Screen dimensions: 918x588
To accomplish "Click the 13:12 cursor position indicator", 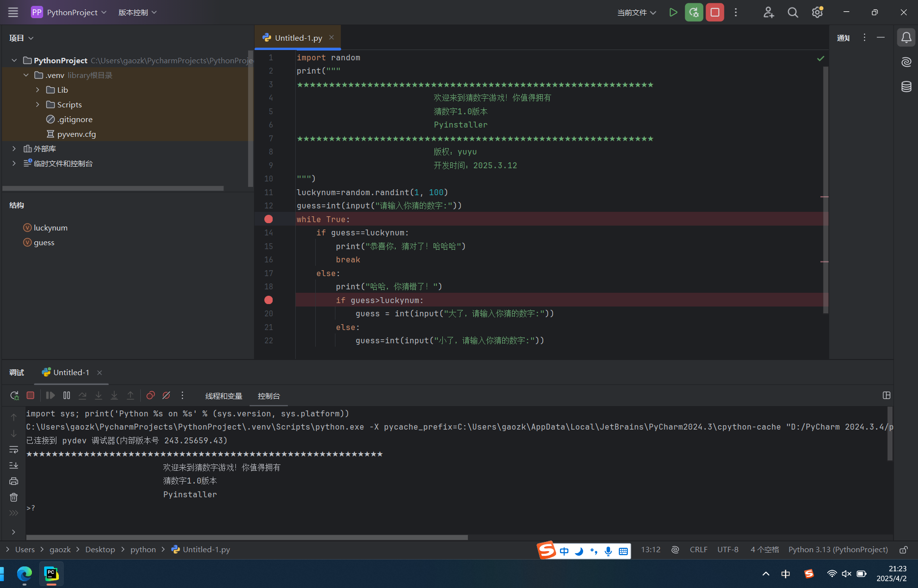I will (651, 550).
